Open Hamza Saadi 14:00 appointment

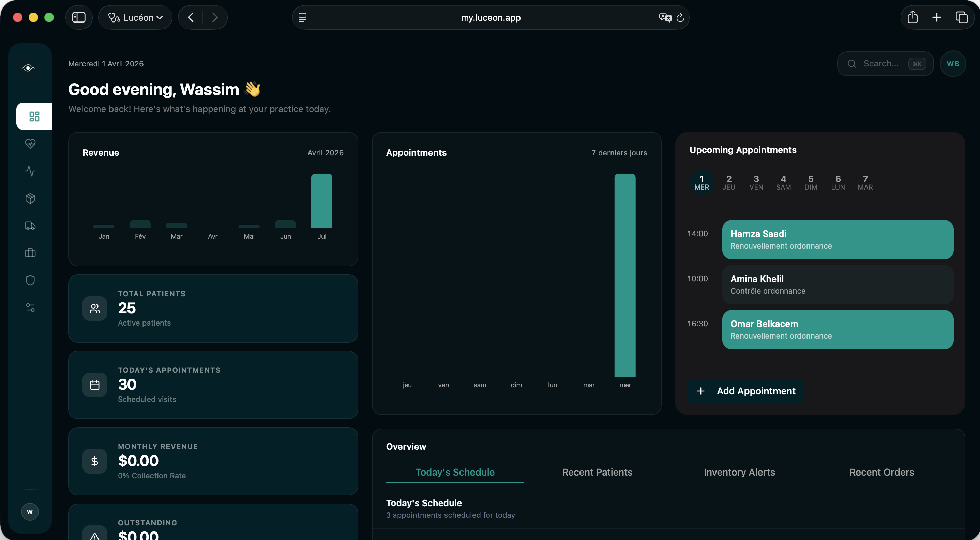(x=838, y=239)
